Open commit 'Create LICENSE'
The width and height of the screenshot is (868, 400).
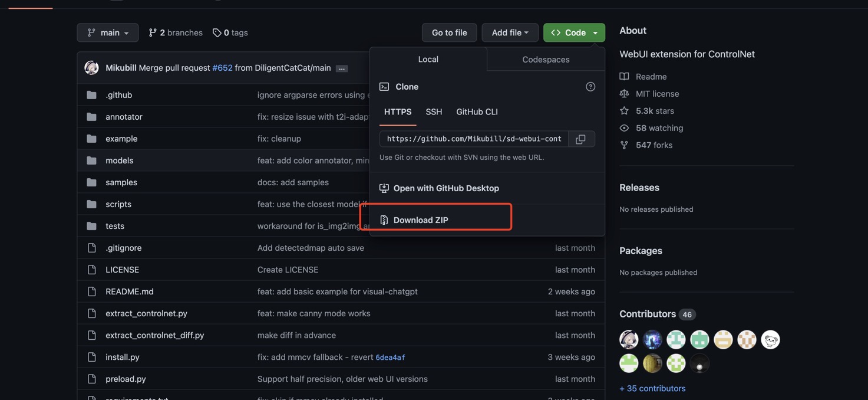point(288,270)
